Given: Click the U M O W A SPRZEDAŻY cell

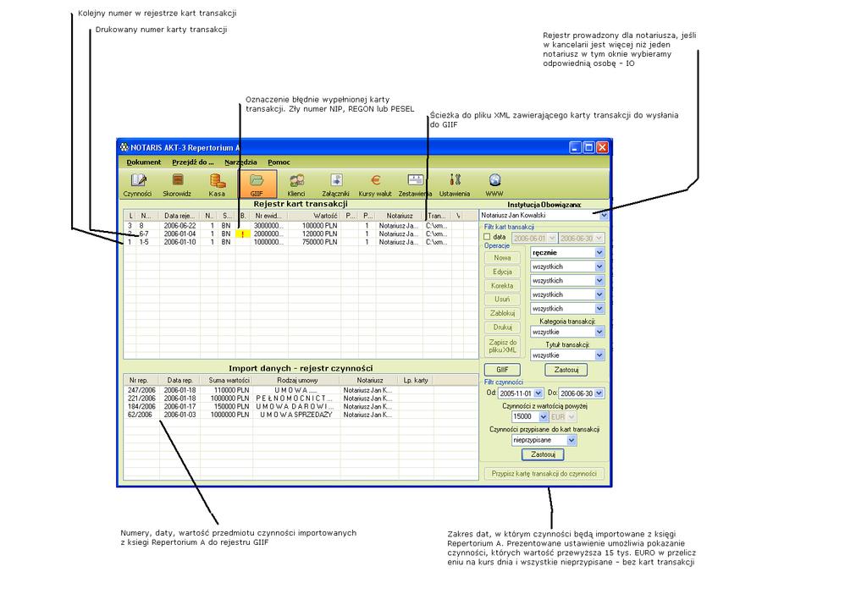Looking at the screenshot, I should [295, 415].
